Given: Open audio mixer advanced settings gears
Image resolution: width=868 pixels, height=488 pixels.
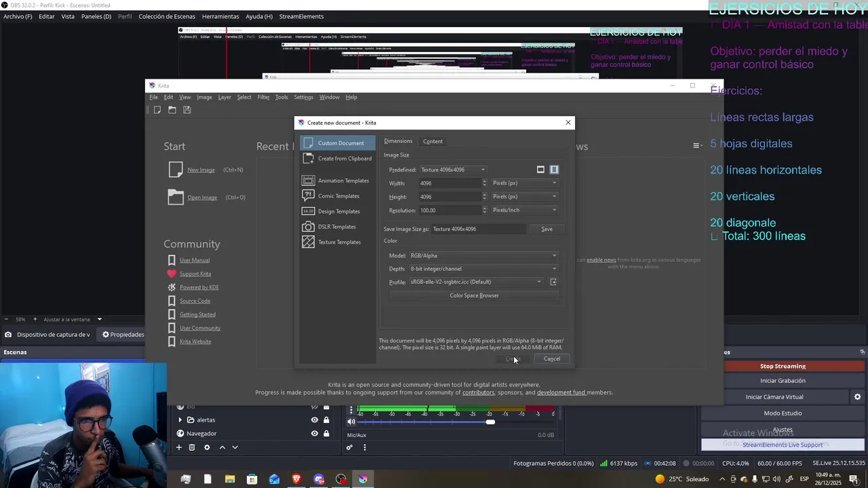Looking at the screenshot, I should [349, 447].
